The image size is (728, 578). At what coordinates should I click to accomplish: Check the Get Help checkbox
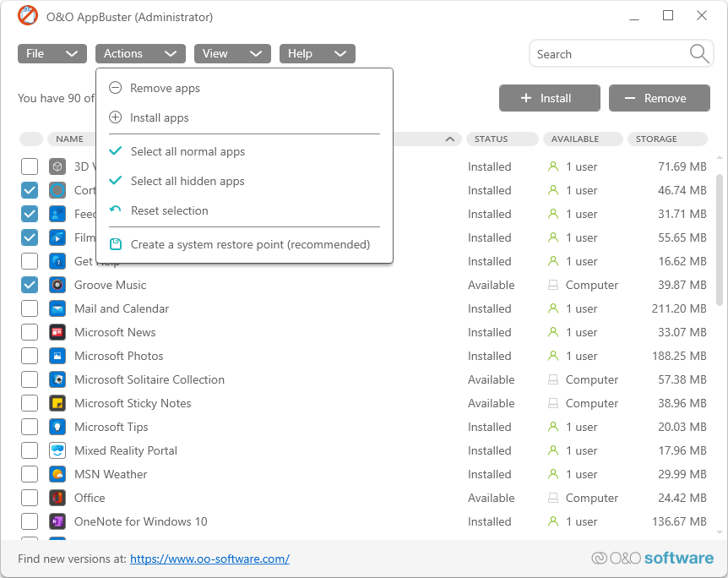click(30, 261)
